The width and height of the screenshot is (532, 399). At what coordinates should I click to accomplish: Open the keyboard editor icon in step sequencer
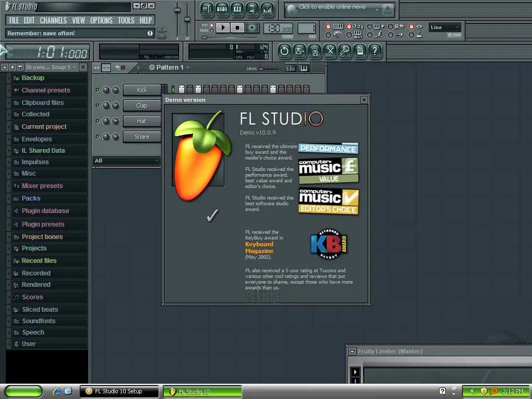point(303,69)
